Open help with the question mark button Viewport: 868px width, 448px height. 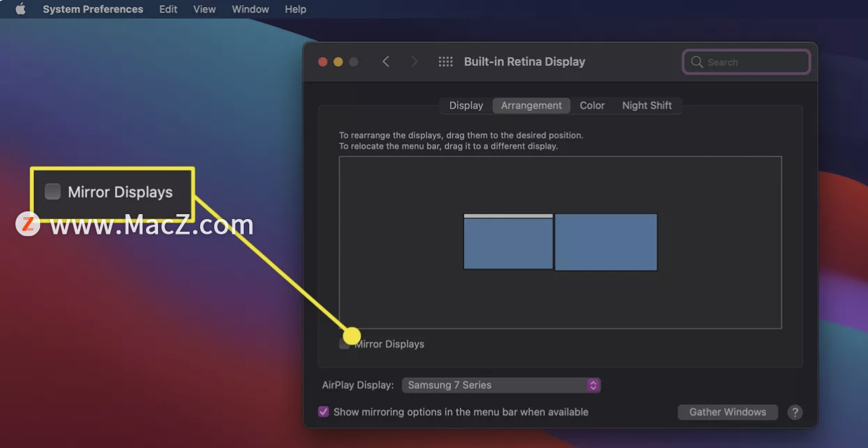point(794,412)
